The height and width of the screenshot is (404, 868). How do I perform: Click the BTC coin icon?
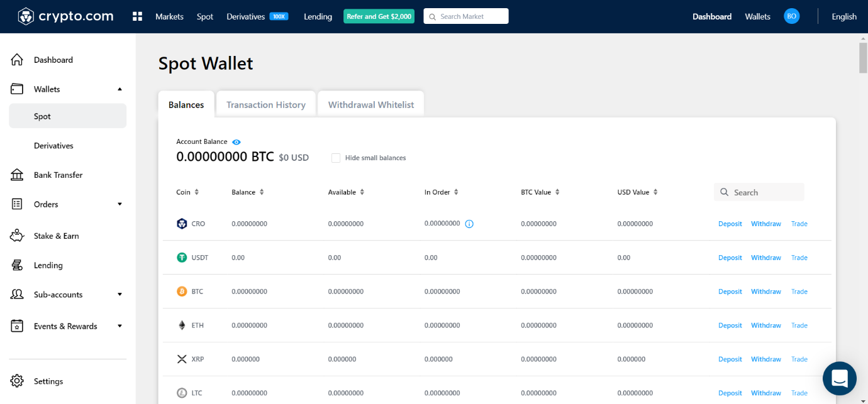[x=182, y=292]
